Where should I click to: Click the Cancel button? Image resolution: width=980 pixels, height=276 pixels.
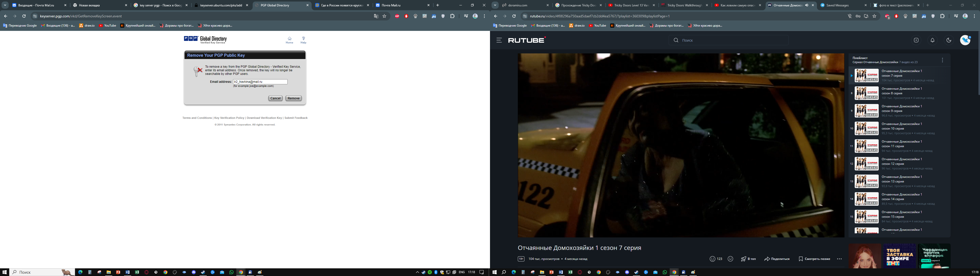[275, 98]
